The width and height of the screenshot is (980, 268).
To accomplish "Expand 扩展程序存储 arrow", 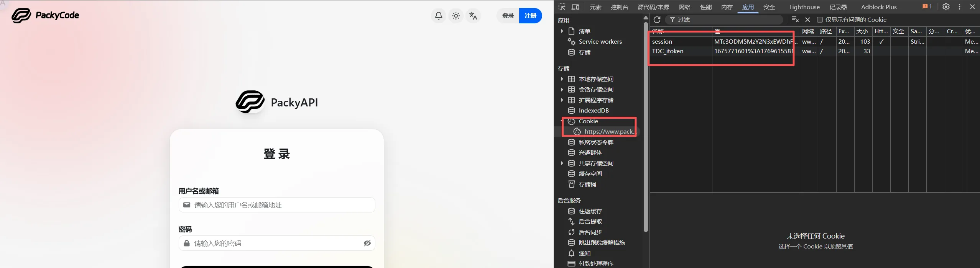I will click(562, 100).
